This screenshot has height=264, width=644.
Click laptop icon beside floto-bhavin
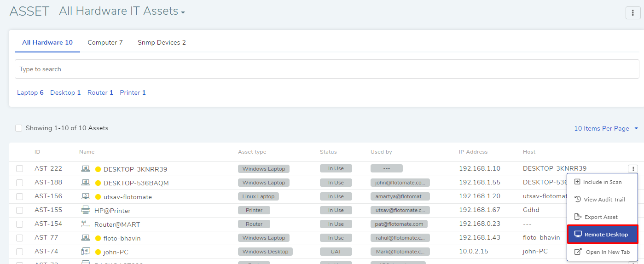[86, 238]
